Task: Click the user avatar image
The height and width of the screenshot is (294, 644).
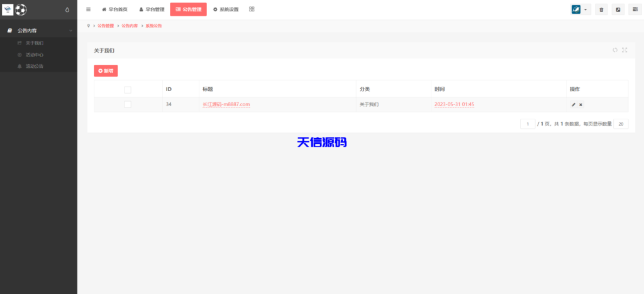Action: click(x=576, y=9)
